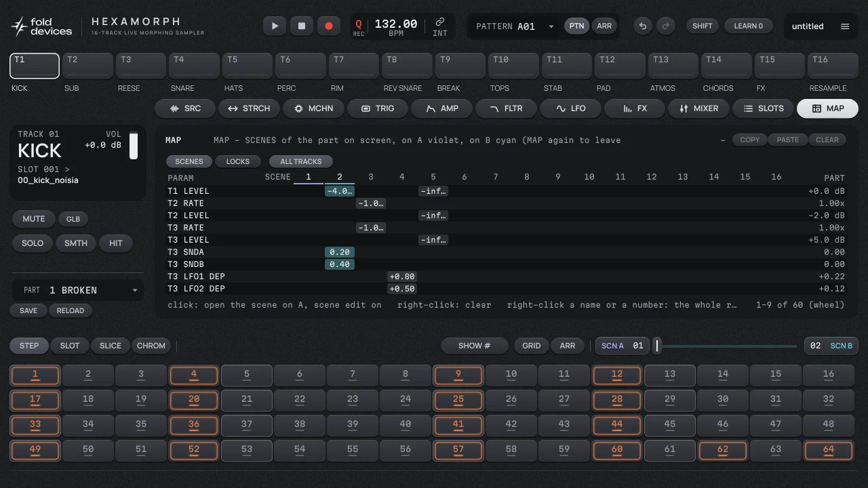
Task: Open the hamburger menu next to untitled
Action: point(845,26)
